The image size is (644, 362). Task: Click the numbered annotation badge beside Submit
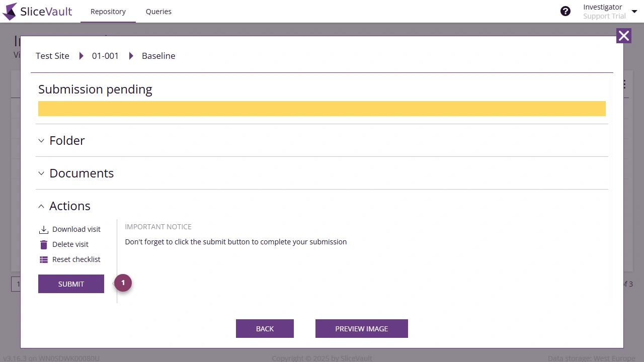point(123,283)
